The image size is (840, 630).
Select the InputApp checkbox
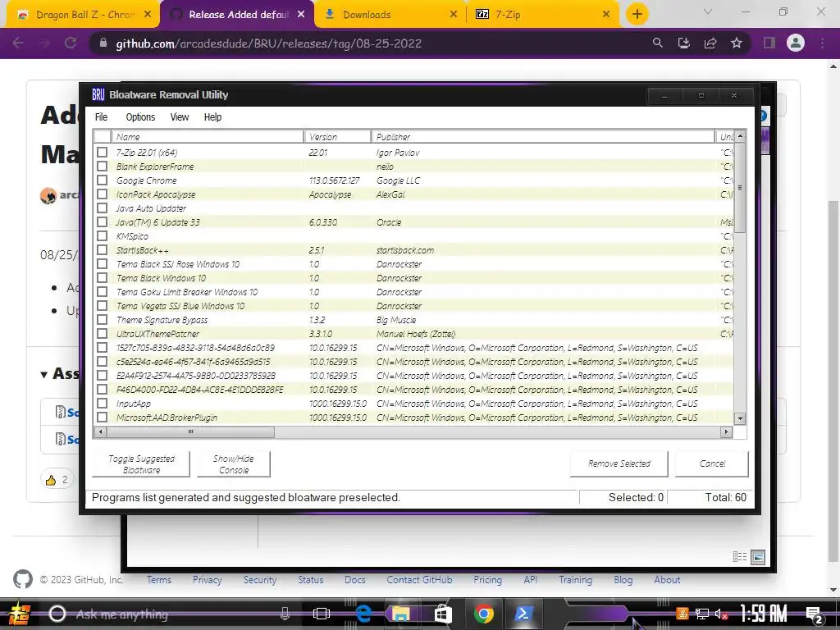tap(102, 403)
